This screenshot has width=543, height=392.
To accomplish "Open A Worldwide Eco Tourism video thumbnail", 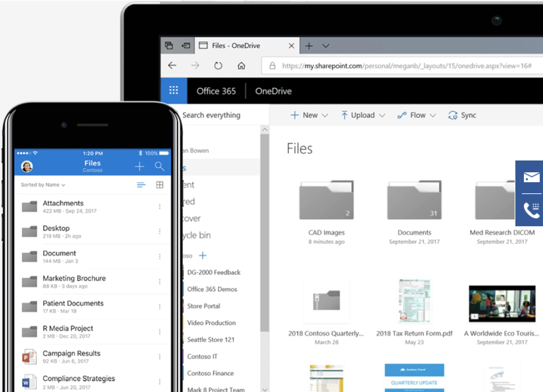I will click(502, 304).
